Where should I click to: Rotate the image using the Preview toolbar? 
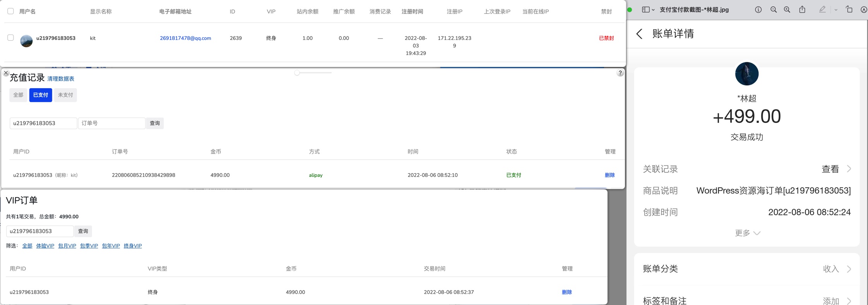pyautogui.click(x=849, y=9)
